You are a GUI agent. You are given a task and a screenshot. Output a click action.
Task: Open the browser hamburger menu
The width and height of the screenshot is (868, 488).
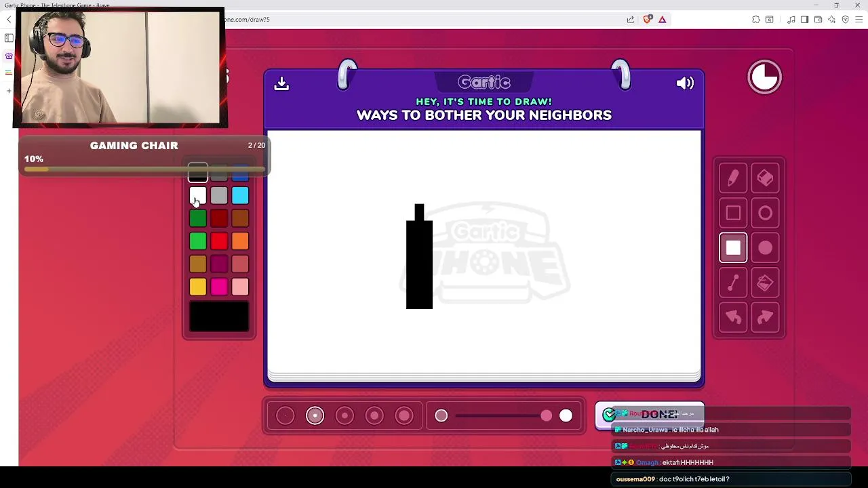point(859,19)
